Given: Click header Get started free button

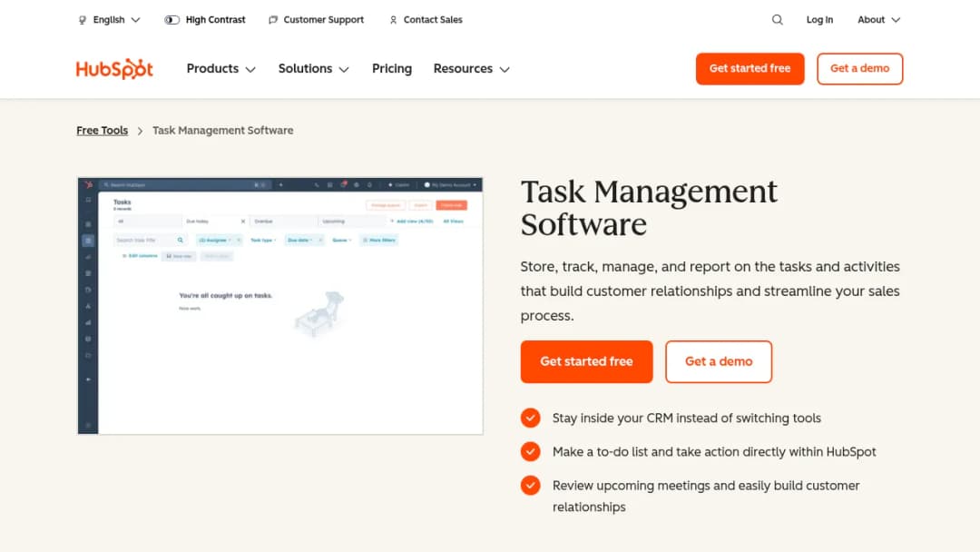Looking at the screenshot, I should tap(750, 69).
